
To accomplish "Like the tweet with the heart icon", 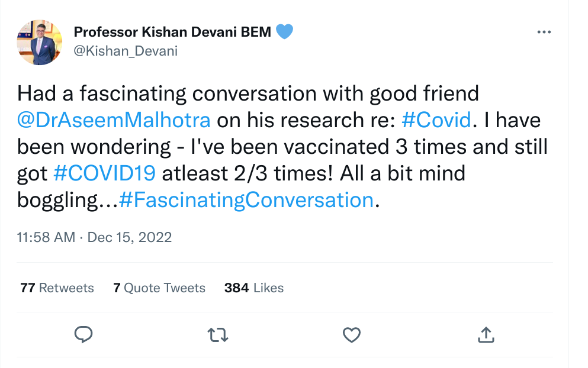I will pos(352,335).
